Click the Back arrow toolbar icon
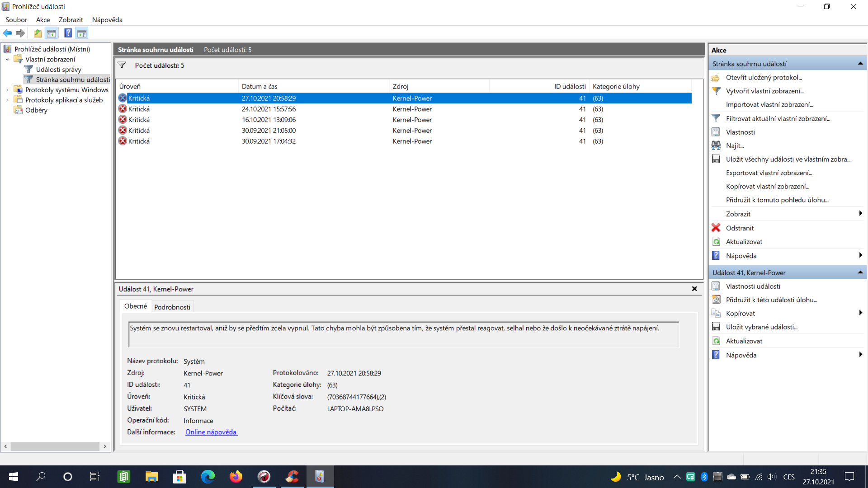868x488 pixels. pos(7,33)
